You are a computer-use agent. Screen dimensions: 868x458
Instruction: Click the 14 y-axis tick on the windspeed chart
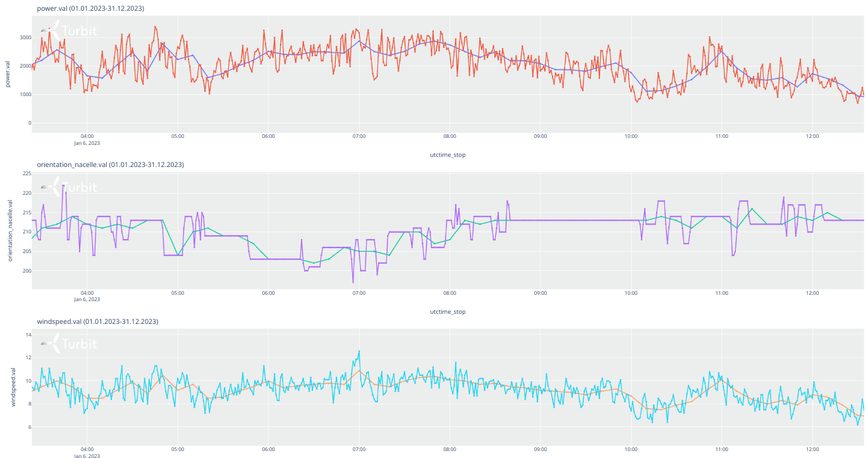(28, 335)
